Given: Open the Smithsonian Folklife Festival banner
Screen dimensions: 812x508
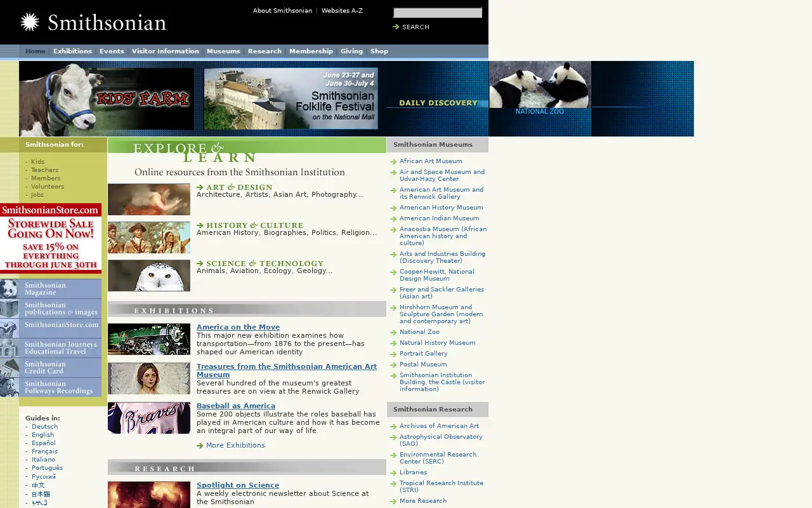Looking at the screenshot, I should pos(291,98).
